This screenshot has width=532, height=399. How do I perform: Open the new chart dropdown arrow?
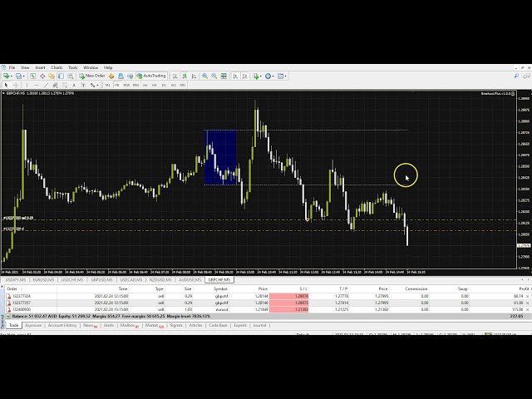click(x=16, y=76)
